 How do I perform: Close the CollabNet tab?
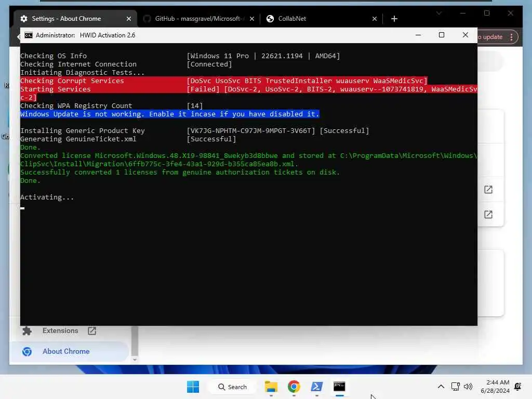[x=374, y=19]
